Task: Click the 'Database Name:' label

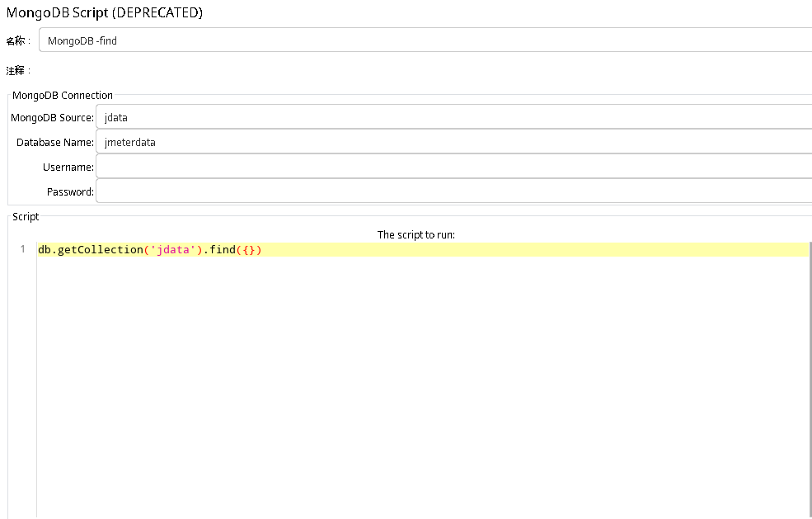Action: tap(54, 142)
